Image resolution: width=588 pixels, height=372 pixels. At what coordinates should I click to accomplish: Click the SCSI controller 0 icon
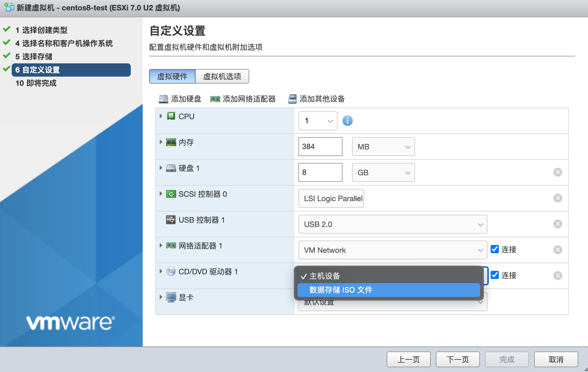coord(171,194)
